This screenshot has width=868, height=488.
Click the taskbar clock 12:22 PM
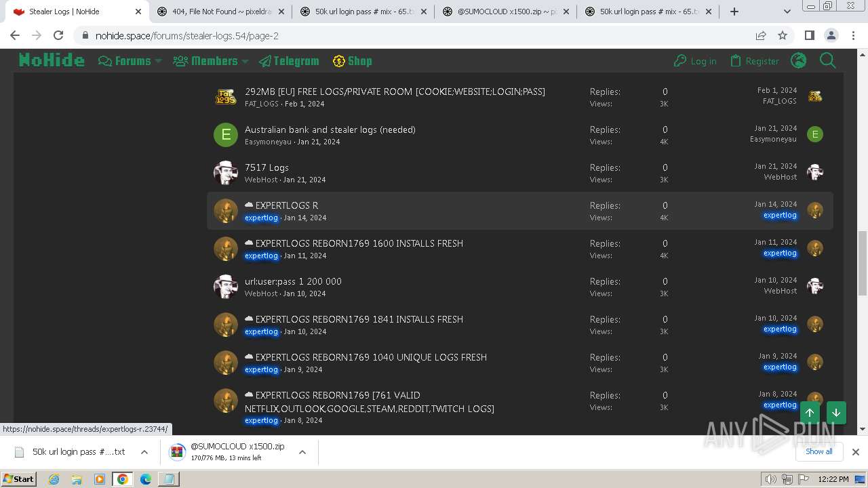pos(833,479)
